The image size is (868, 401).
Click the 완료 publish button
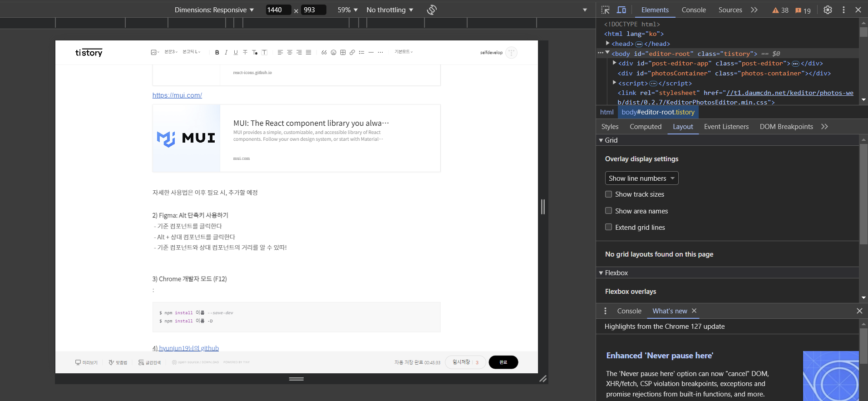503,362
